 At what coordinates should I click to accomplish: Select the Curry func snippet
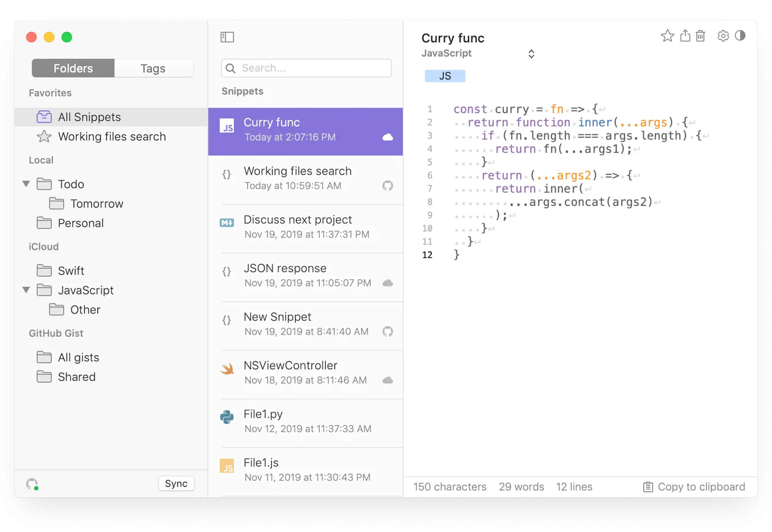pos(306,132)
